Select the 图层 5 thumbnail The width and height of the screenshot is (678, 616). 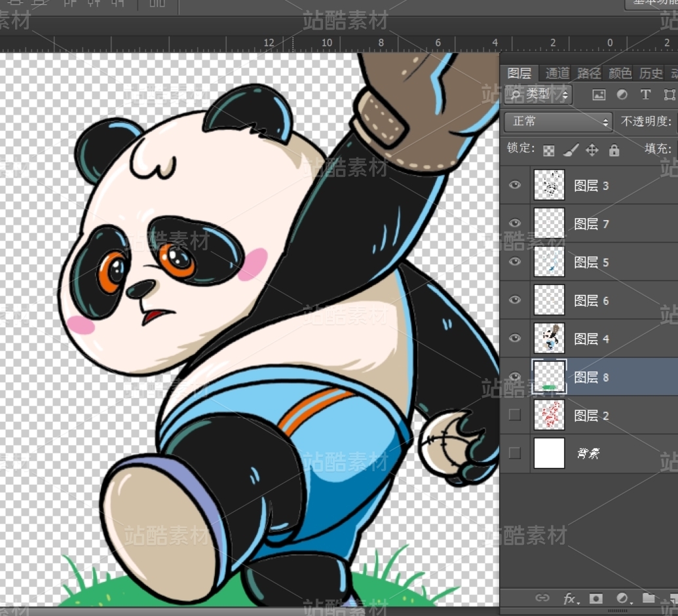tap(549, 261)
